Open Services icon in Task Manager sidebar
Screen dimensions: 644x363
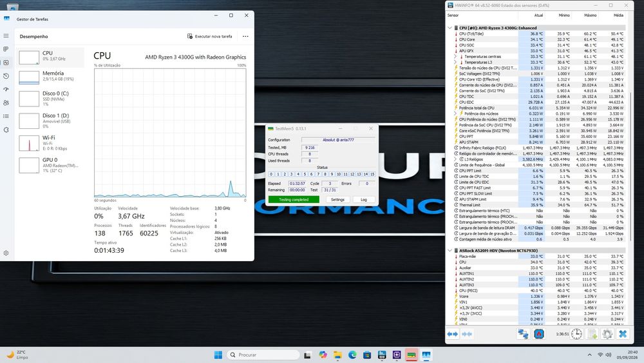[6, 130]
